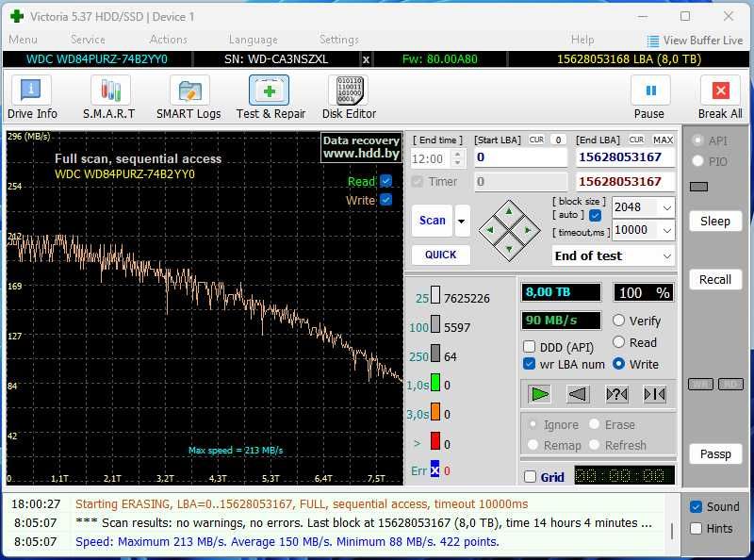Open the Drive Info panel
This screenshot has height=560, width=754.
click(x=32, y=98)
